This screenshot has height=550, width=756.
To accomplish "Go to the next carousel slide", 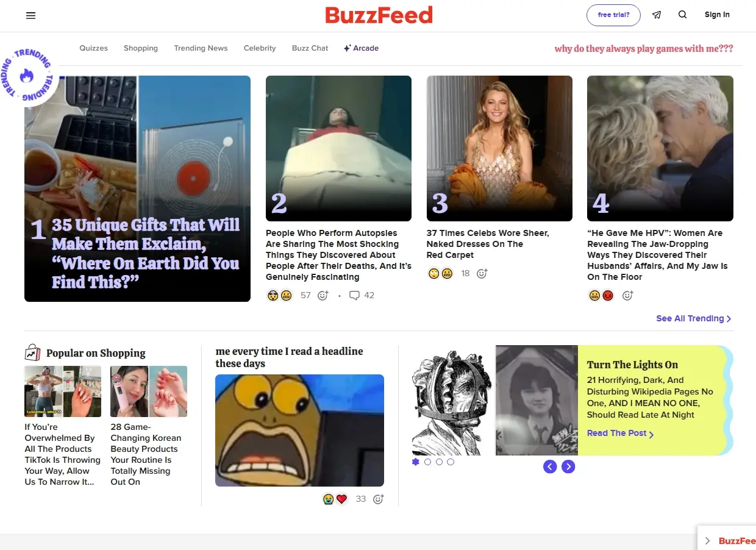I will [568, 467].
